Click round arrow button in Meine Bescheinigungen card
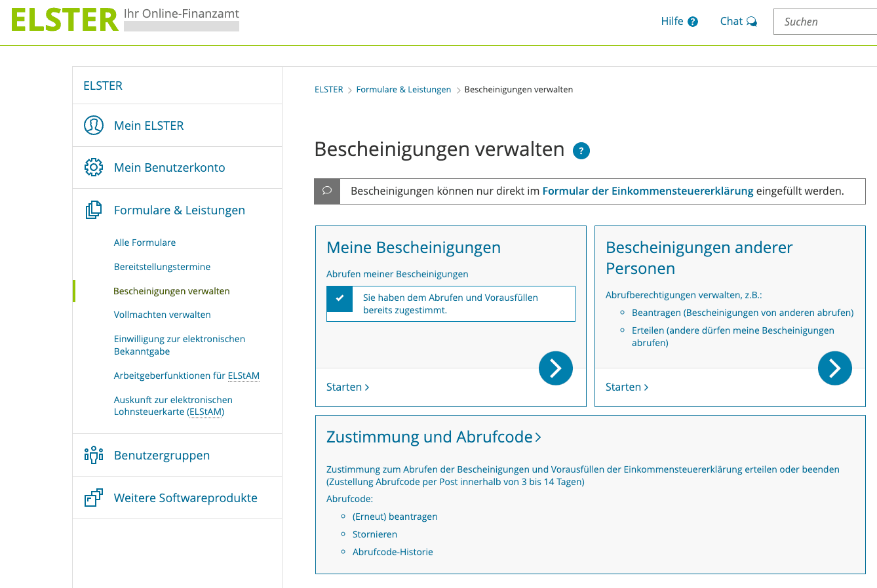The image size is (877, 588). click(x=556, y=368)
